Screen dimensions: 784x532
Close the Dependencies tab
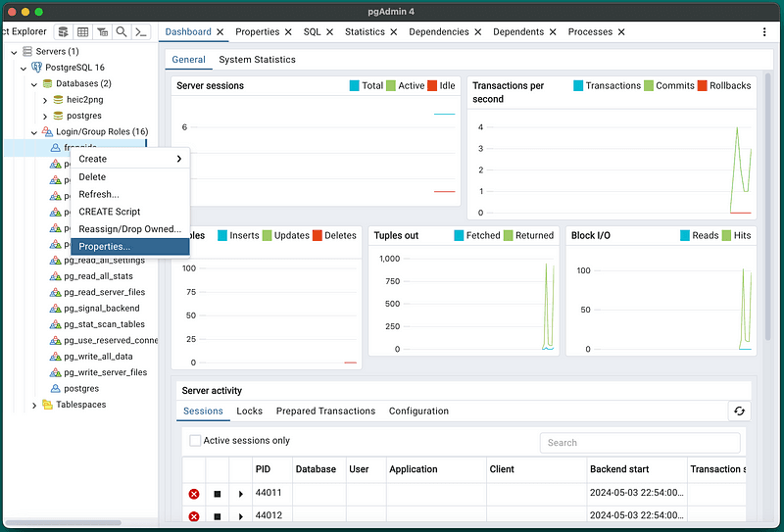(x=477, y=32)
